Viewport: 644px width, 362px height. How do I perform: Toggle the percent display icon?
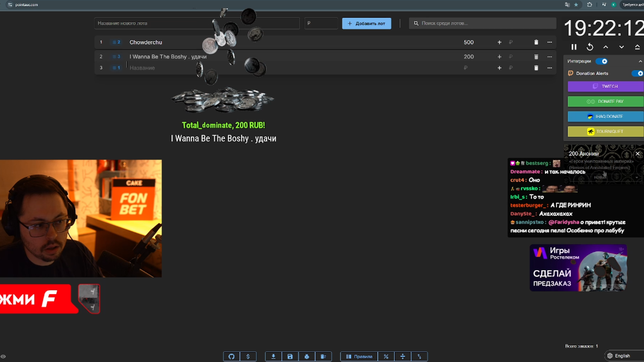(386, 356)
